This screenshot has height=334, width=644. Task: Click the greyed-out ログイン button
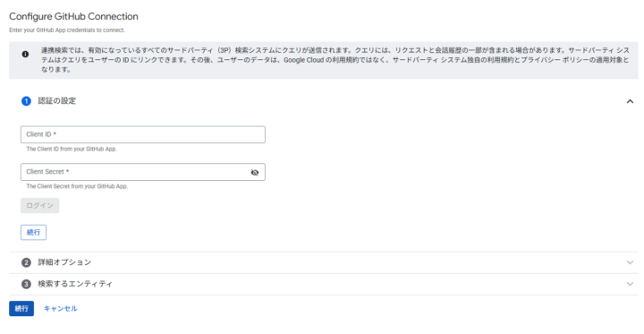(x=40, y=206)
